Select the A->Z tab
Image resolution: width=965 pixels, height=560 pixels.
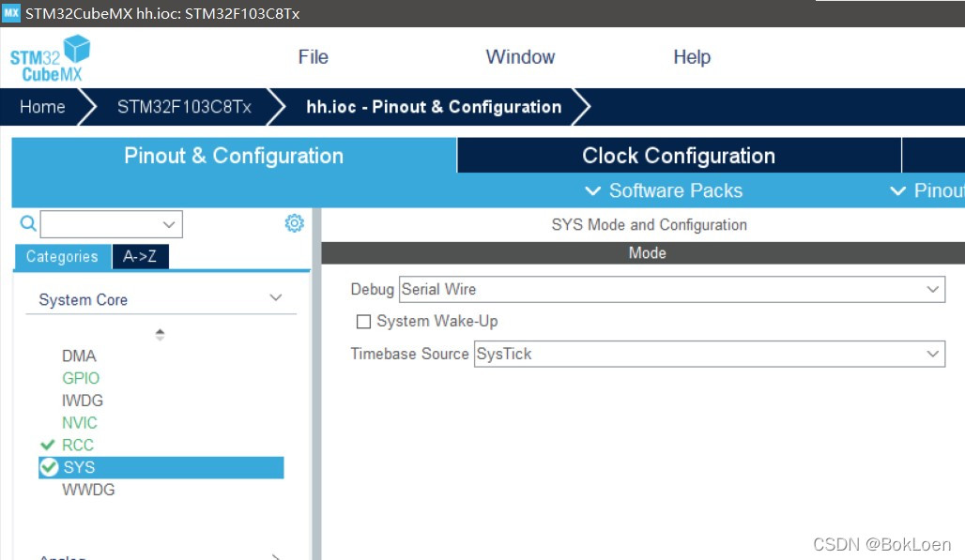140,256
